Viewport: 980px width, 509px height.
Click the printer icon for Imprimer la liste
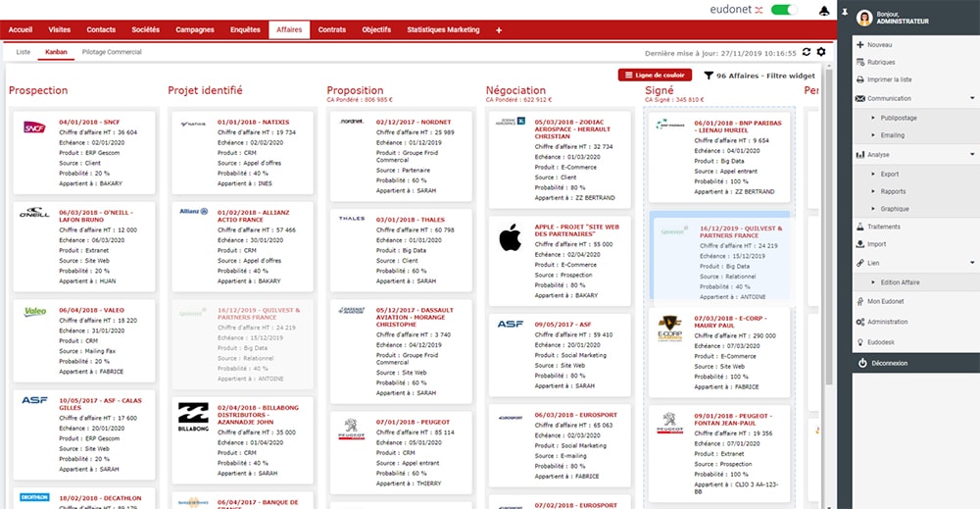click(x=860, y=79)
